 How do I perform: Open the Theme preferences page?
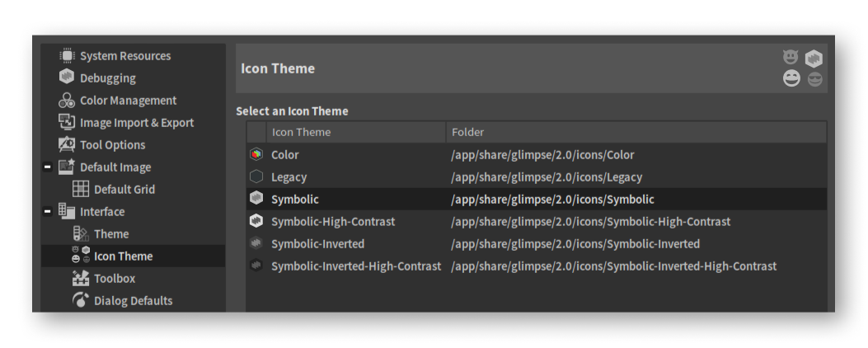[x=111, y=234]
